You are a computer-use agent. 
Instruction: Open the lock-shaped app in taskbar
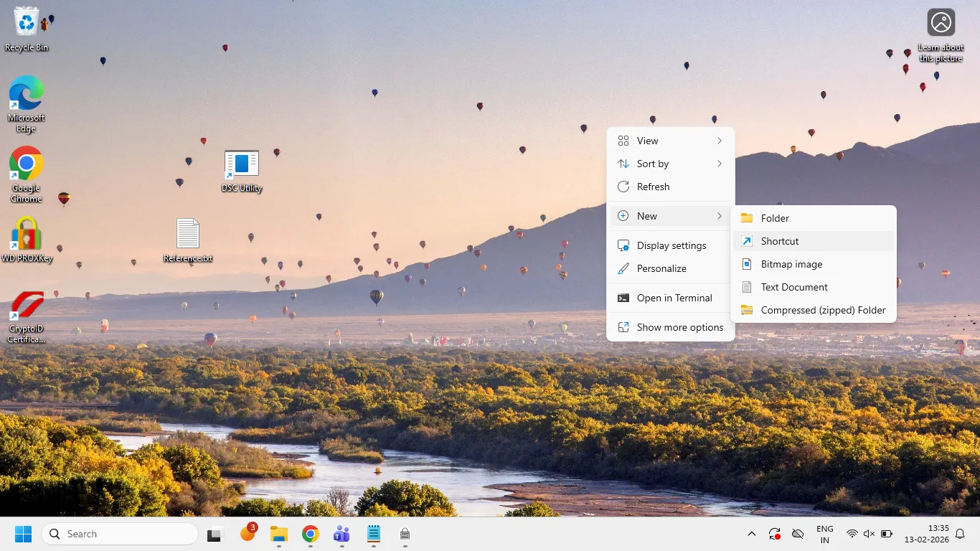[x=405, y=534]
